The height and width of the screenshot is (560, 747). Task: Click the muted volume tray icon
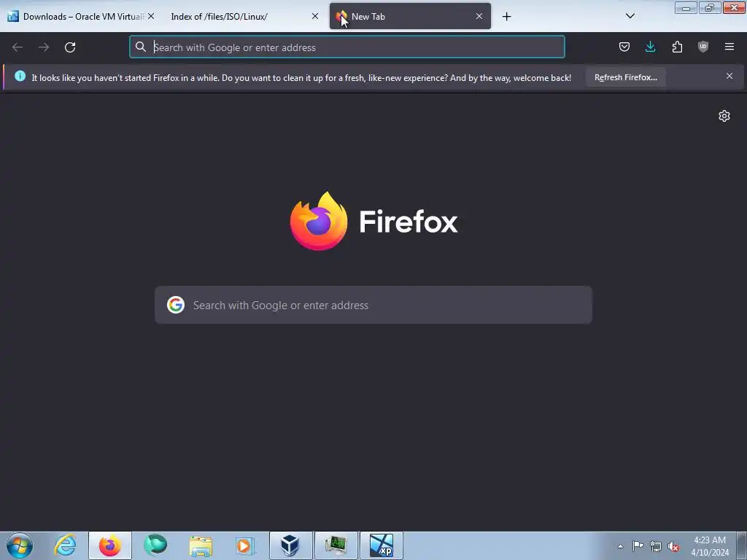coord(673,546)
